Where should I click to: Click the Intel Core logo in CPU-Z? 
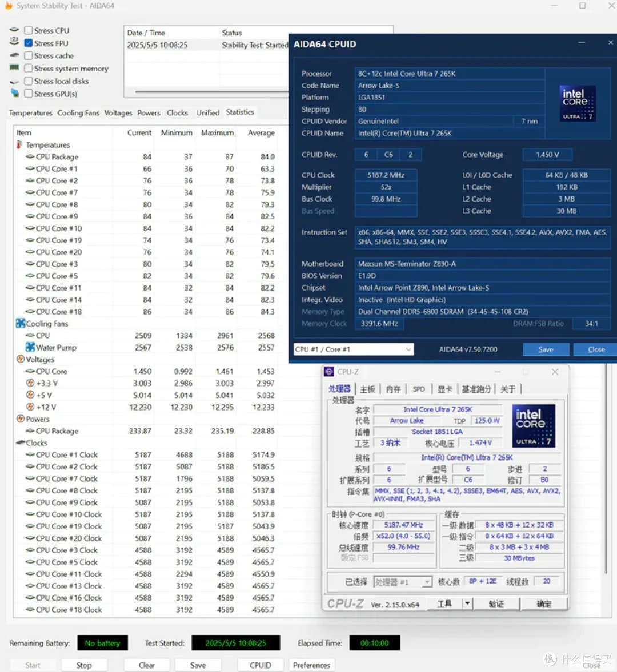534,426
